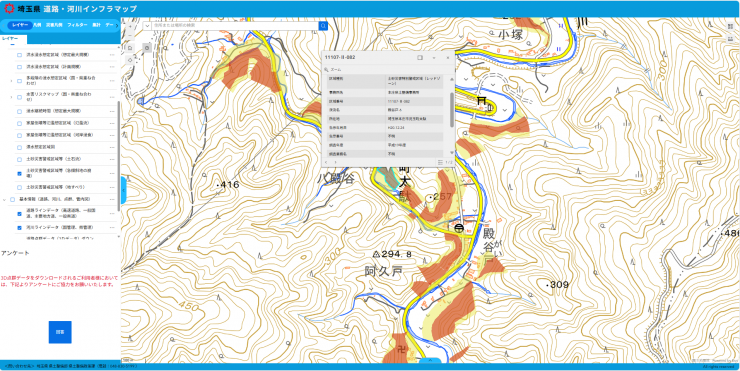This screenshot has height=371, width=740.
Task: Open the 災害凡例 tab
Action: pyautogui.click(x=54, y=25)
